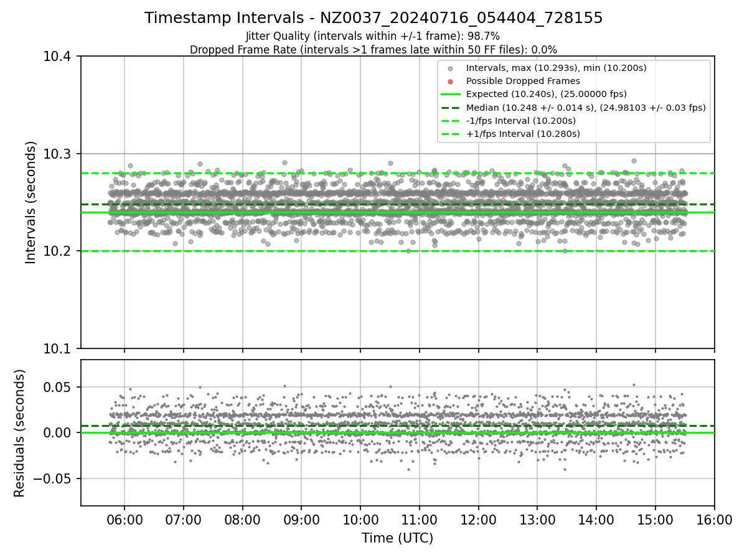Click the Dropped Frame Rate 0.0% subtitle line

pyautogui.click(x=374, y=50)
